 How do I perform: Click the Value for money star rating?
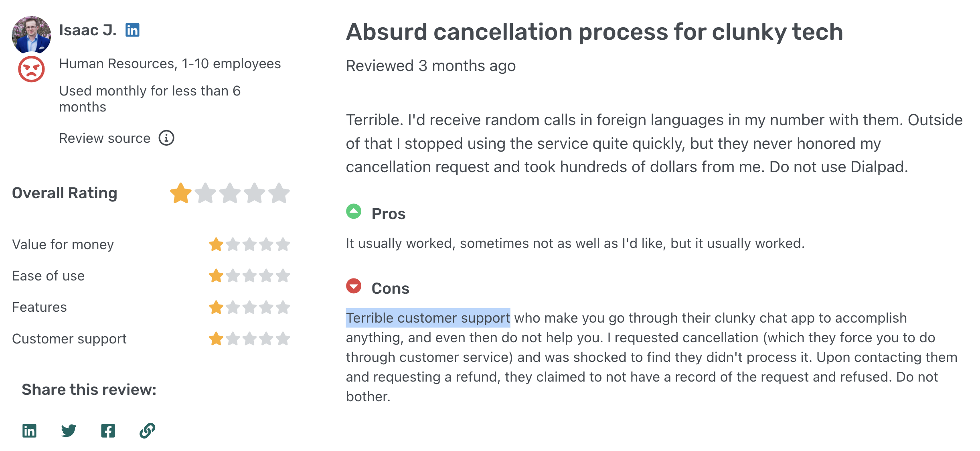[x=249, y=244]
